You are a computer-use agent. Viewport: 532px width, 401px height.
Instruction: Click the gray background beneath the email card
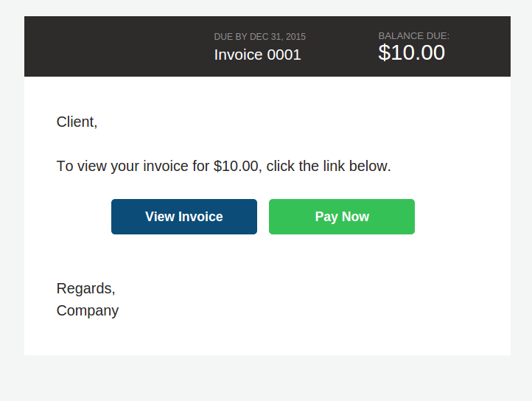266,377
